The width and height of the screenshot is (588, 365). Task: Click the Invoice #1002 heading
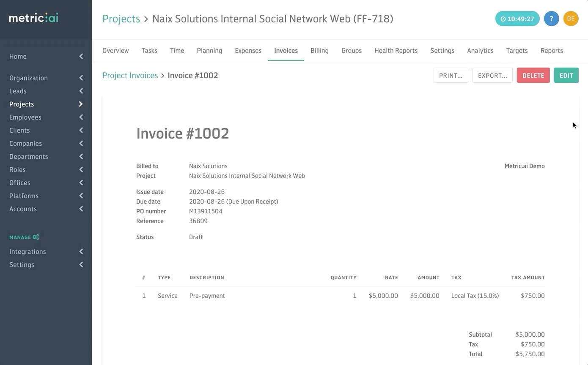(183, 133)
